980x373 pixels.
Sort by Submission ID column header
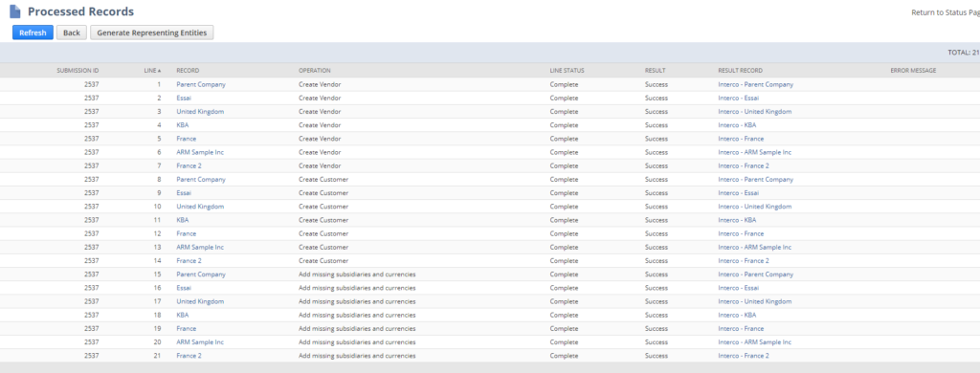pos(78,71)
